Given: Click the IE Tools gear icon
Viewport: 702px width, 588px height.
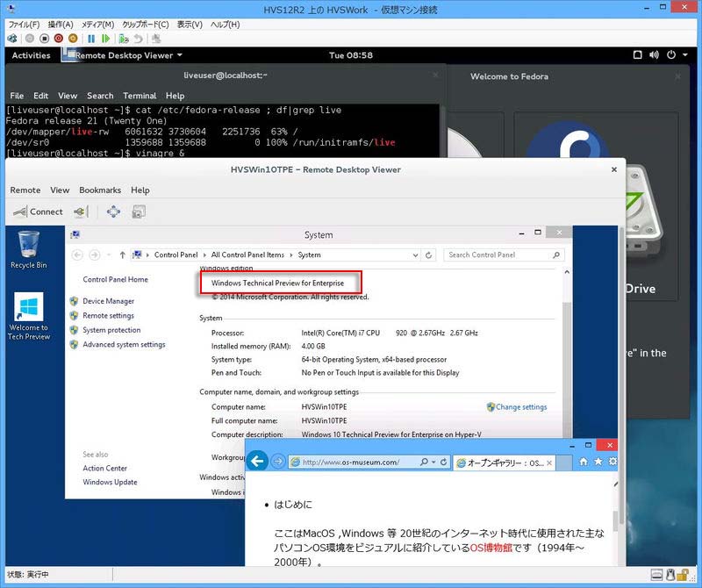Looking at the screenshot, I should [x=612, y=462].
